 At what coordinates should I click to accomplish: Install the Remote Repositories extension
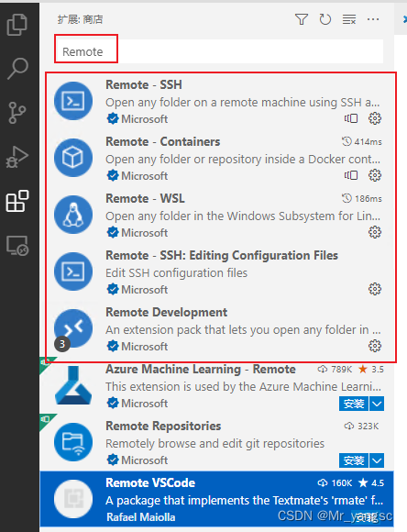coord(354,460)
